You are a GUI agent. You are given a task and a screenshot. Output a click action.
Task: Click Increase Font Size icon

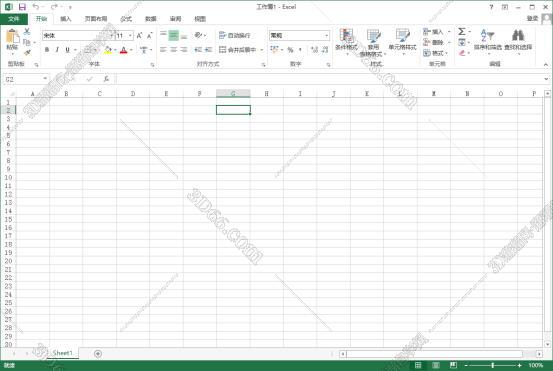(x=139, y=36)
